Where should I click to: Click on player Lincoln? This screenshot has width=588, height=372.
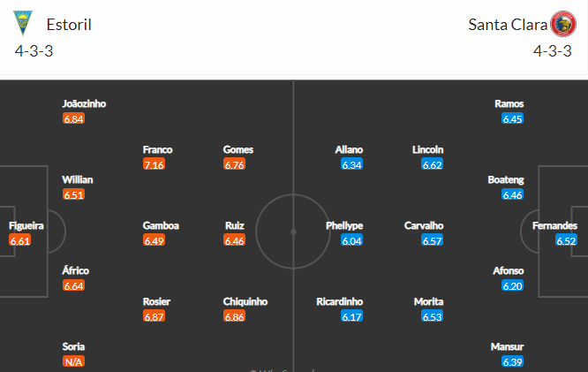click(x=428, y=150)
